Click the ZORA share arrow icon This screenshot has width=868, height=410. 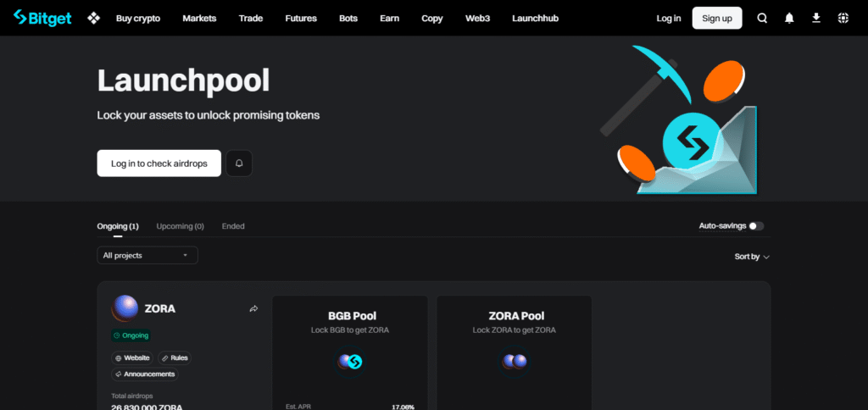tap(253, 308)
